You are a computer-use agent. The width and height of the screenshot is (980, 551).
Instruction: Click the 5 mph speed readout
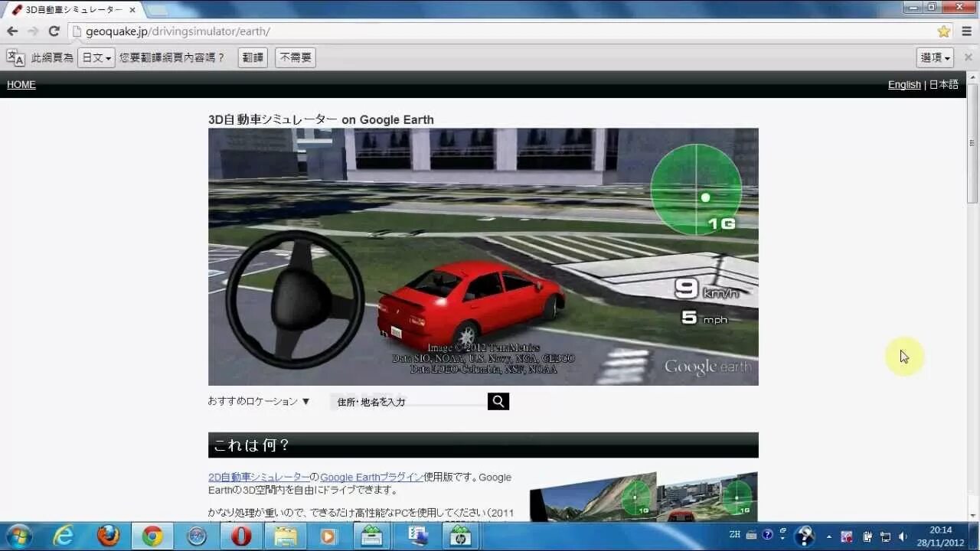(704, 317)
